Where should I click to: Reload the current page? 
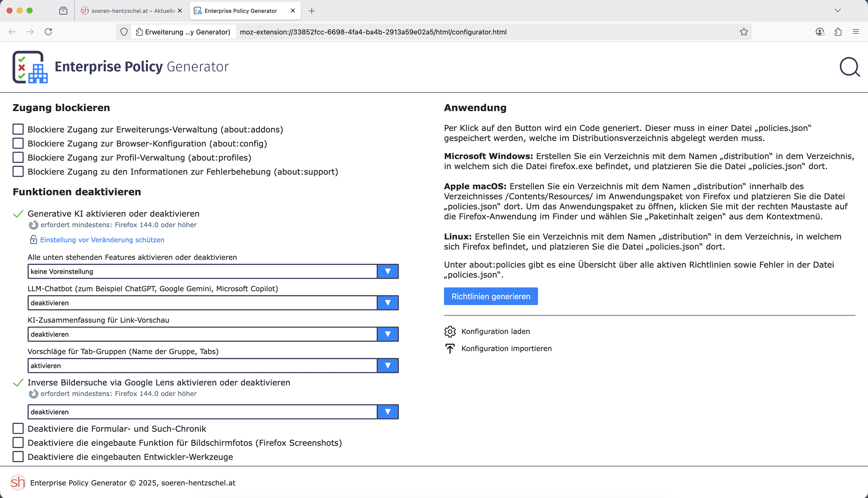[48, 32]
